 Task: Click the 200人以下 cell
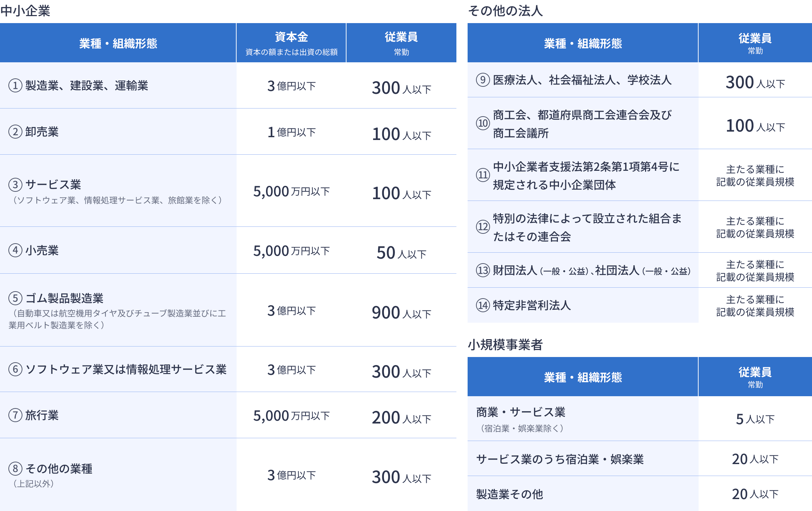pyautogui.click(x=401, y=417)
